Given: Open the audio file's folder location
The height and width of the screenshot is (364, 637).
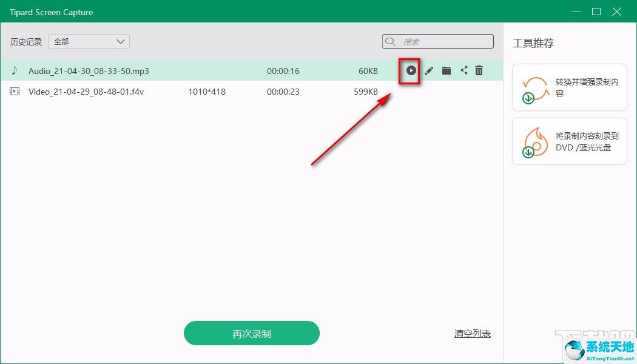Looking at the screenshot, I should point(447,70).
